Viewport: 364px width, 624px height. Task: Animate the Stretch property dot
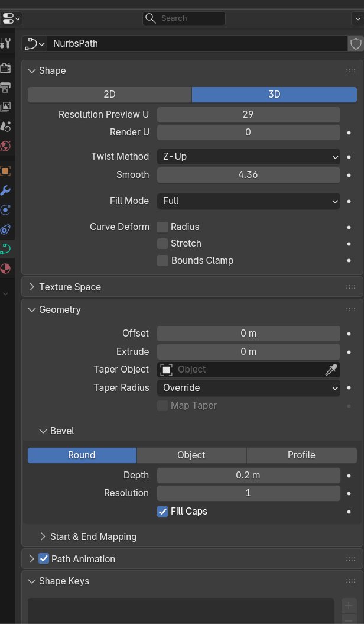click(349, 244)
